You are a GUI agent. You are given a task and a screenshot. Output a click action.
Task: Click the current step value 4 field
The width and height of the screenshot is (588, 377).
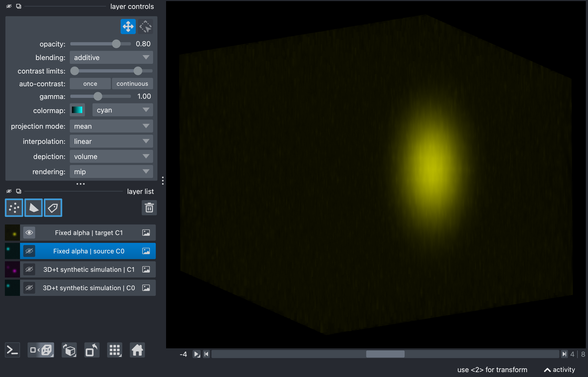point(572,354)
